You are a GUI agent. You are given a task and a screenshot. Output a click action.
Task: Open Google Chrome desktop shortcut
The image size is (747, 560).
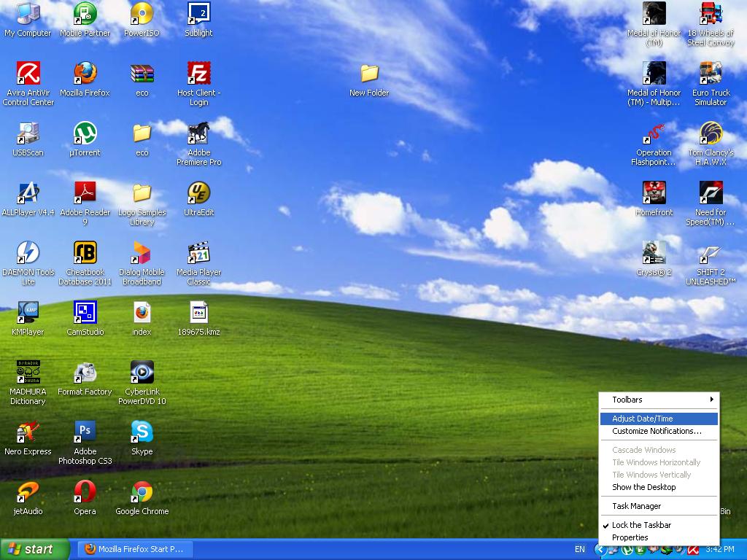(x=142, y=497)
